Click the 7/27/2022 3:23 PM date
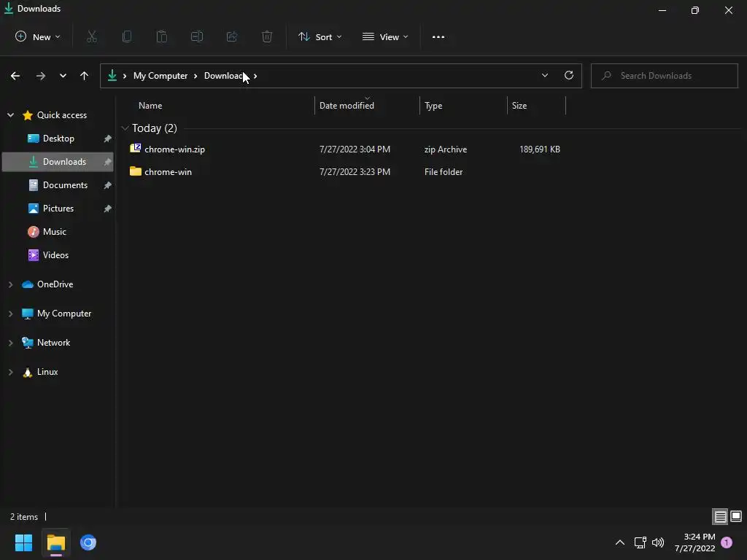747x560 pixels. click(355, 172)
